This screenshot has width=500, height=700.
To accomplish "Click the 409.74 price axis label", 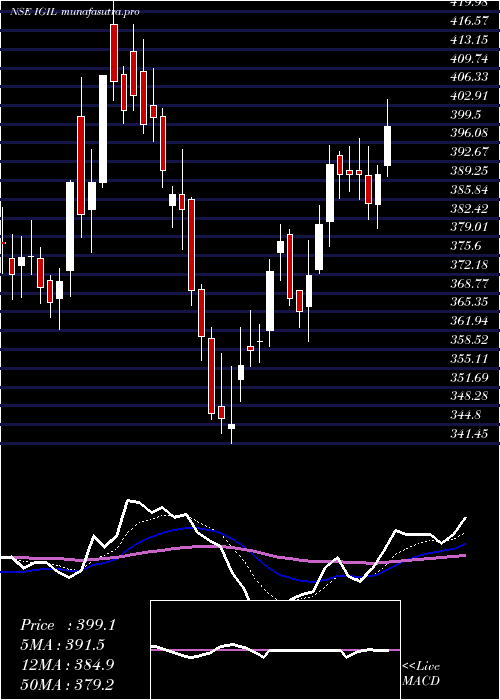I will [471, 58].
